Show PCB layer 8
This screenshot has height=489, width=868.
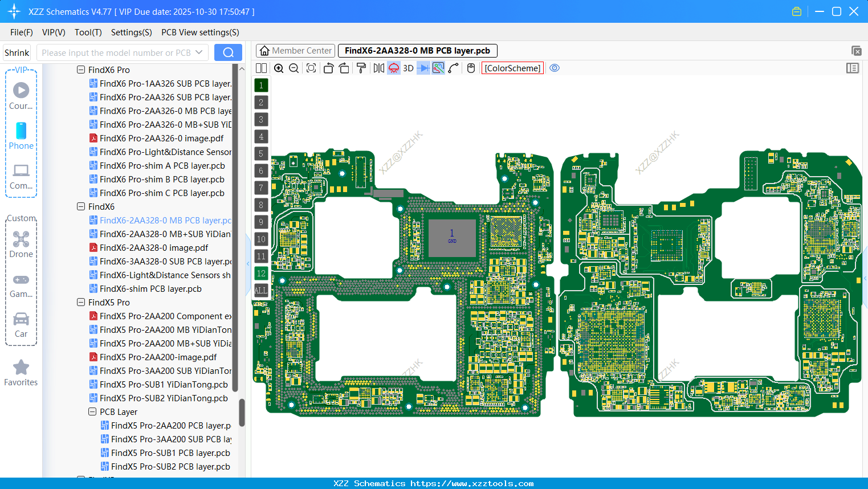[x=261, y=205]
